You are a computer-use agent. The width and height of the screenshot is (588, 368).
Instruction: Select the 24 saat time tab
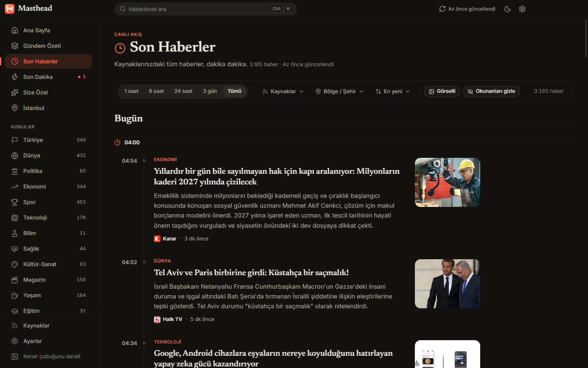coord(183,91)
